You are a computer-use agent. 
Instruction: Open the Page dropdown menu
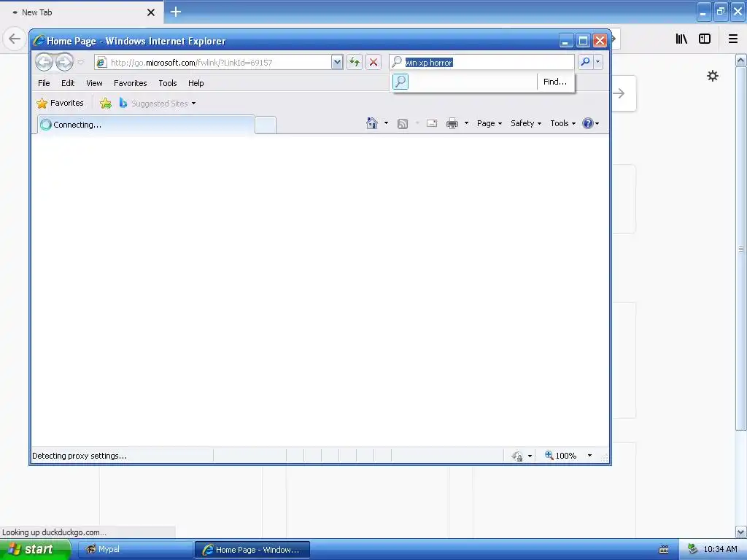tap(489, 123)
